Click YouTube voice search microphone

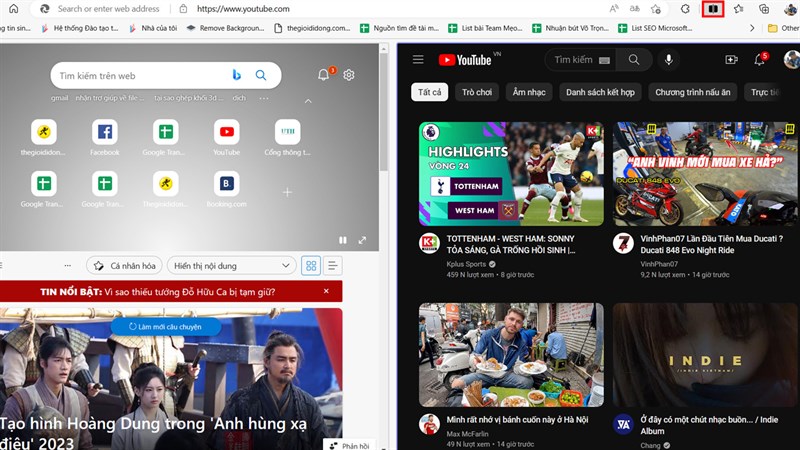coord(668,60)
